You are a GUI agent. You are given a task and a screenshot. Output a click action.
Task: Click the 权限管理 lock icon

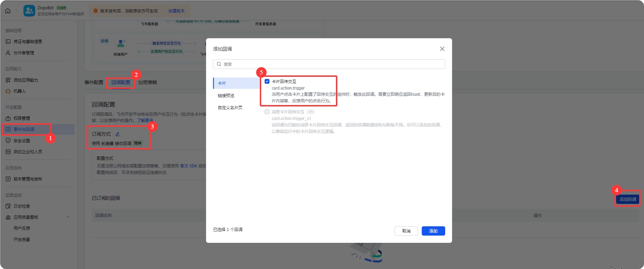pyautogui.click(x=8, y=118)
